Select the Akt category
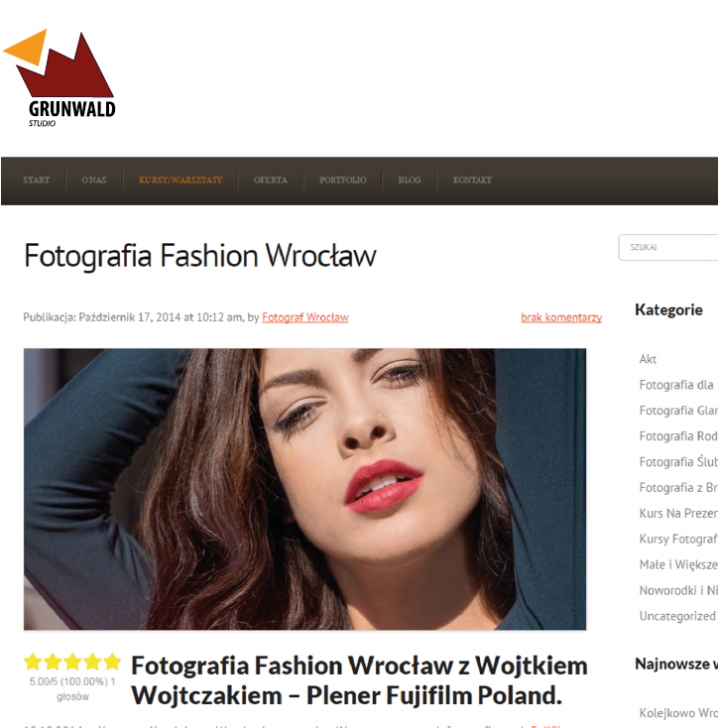This screenshot has height=728, width=719. pyautogui.click(x=648, y=359)
